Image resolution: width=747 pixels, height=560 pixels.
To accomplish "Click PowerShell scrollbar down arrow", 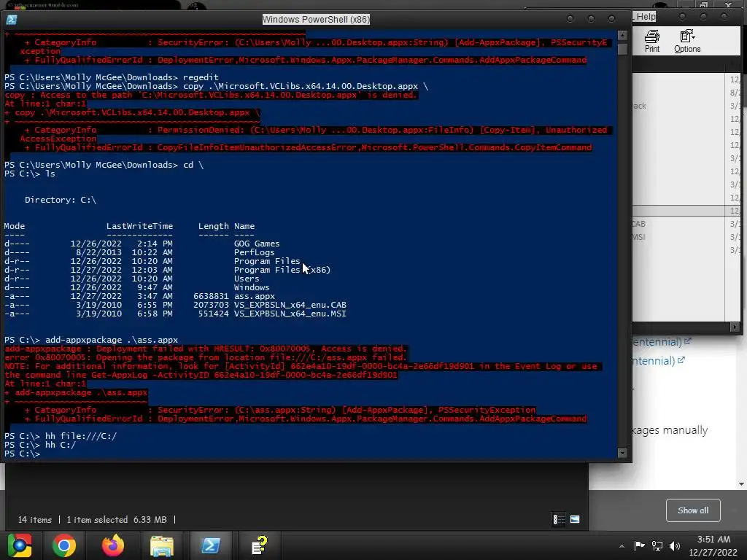I will tap(622, 453).
